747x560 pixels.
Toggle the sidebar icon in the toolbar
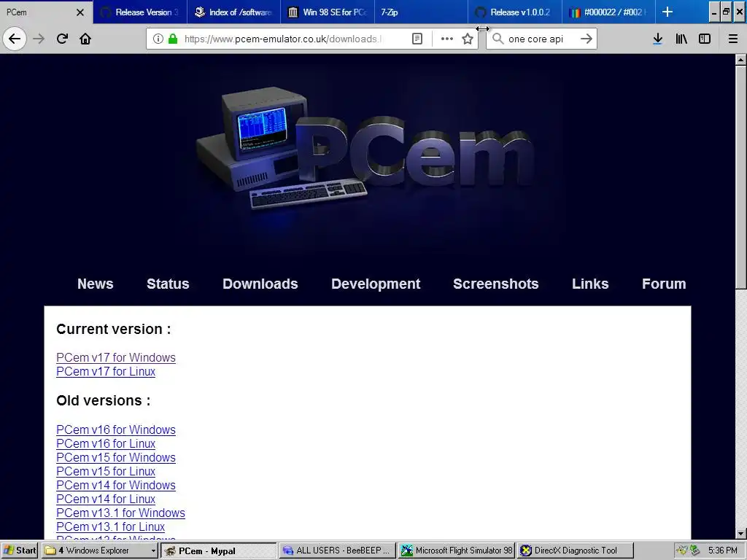(705, 39)
